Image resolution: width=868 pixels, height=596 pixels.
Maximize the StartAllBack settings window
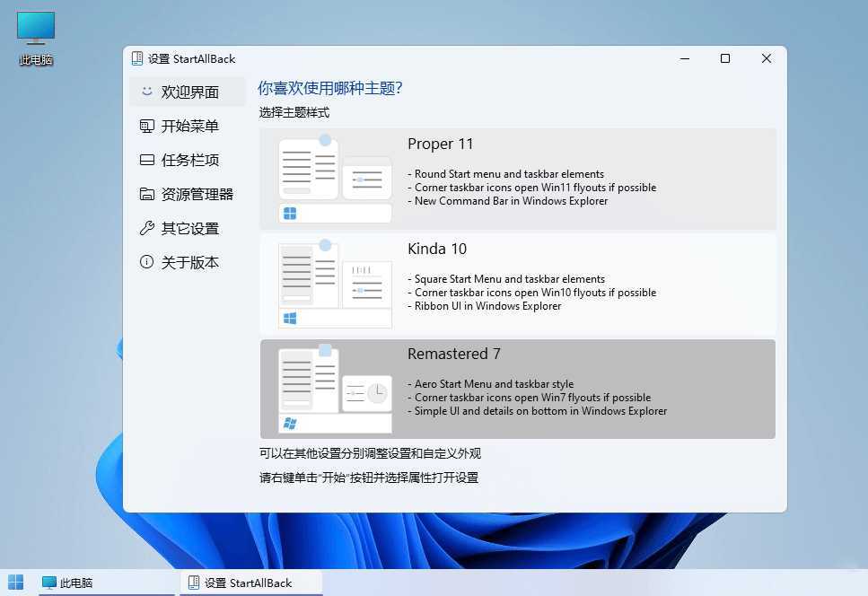pyautogui.click(x=725, y=58)
